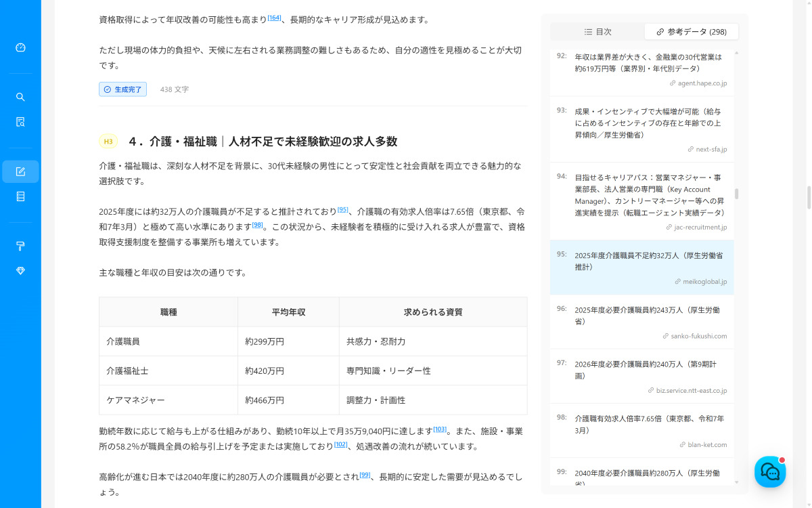Screen dimensions: 812x508
Task: Open the chat assistant bubble at bottom right
Action: (769, 471)
